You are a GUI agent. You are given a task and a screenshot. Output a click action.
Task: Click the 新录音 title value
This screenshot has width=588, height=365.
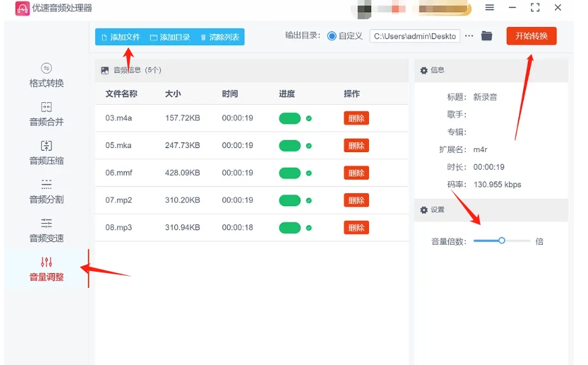click(x=485, y=97)
